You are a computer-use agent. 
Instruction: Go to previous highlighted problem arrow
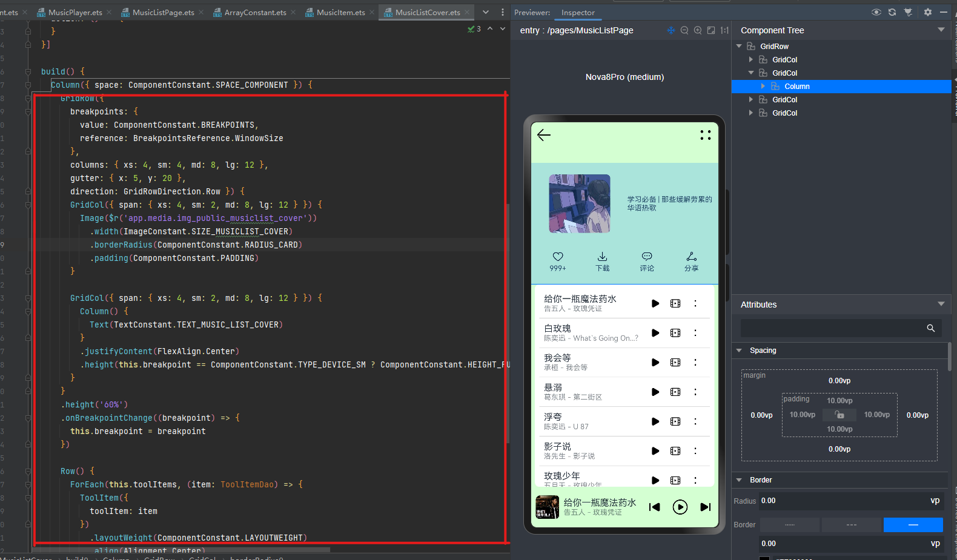click(x=490, y=28)
